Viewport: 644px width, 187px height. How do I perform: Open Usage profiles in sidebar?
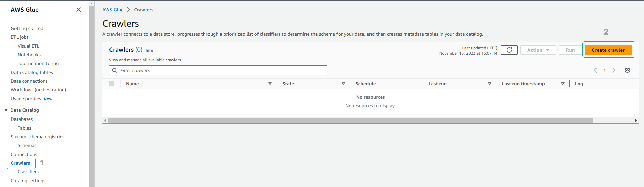point(26,99)
